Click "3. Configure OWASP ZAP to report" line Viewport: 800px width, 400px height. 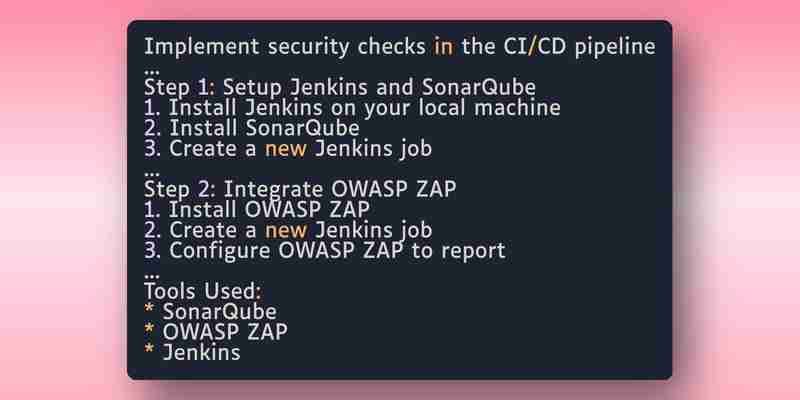325,251
